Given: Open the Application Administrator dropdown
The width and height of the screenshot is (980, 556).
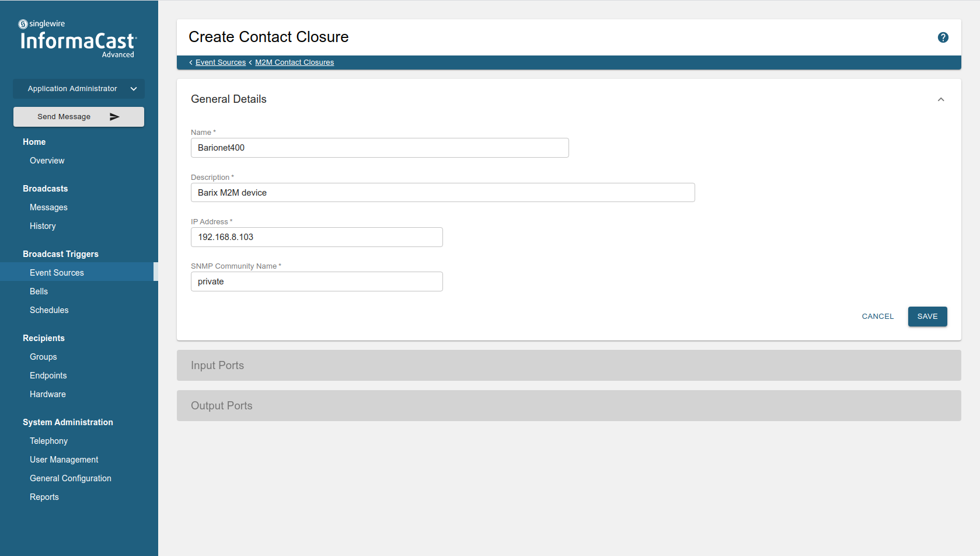Looking at the screenshot, I should [x=78, y=88].
